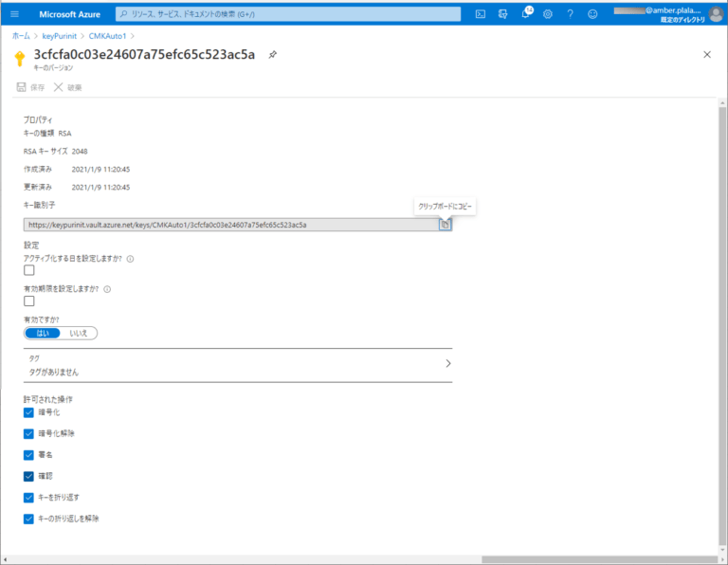Click the info icon beside expiration date
Screen dimensions: 728x565
(107, 289)
